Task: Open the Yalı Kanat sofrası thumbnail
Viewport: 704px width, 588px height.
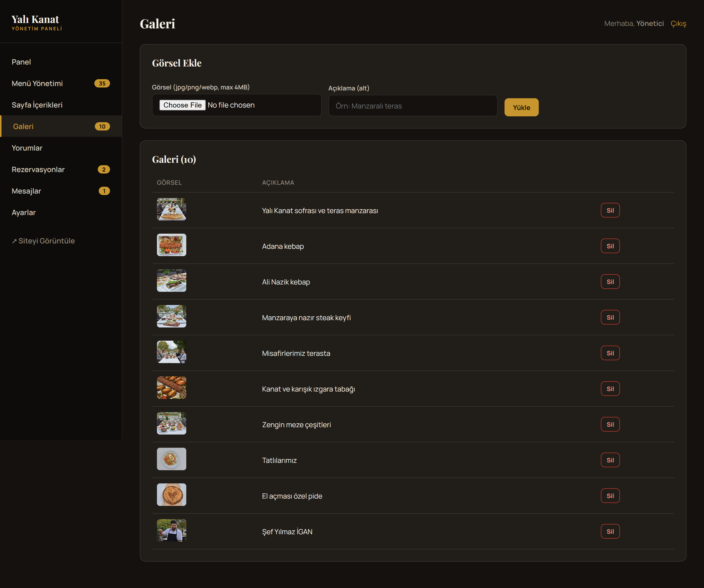Action: pos(171,209)
